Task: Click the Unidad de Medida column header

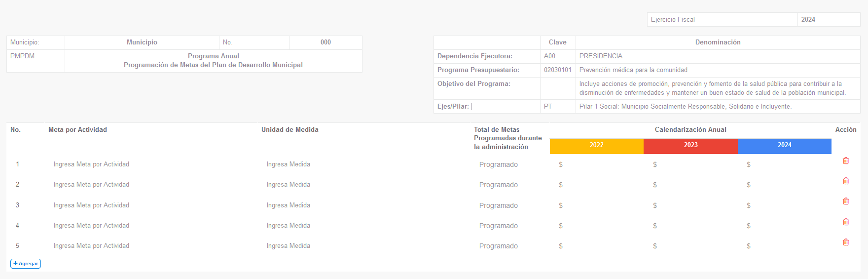Action: pos(290,130)
